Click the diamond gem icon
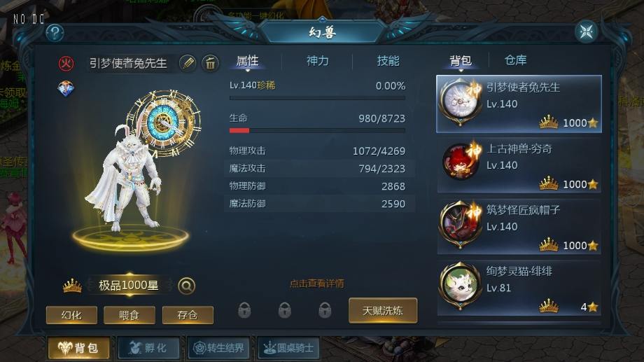Viewport: 644px width, 362px height. click(x=66, y=89)
